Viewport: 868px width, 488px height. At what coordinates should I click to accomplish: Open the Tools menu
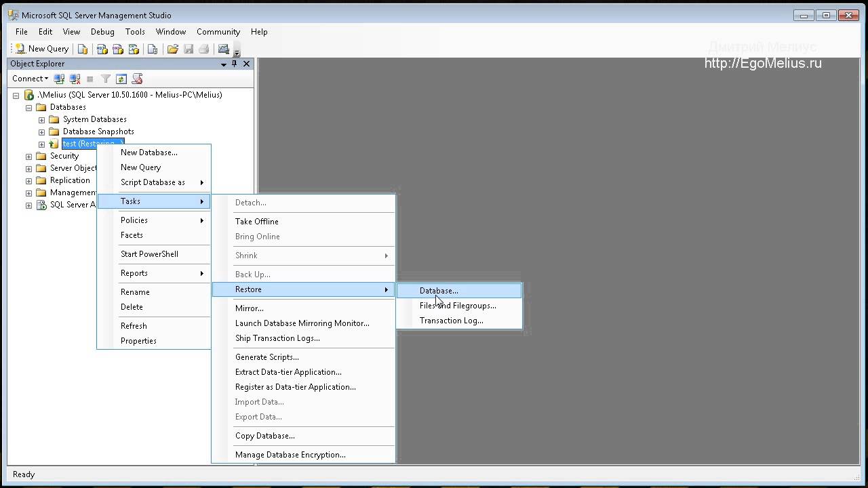tap(135, 32)
